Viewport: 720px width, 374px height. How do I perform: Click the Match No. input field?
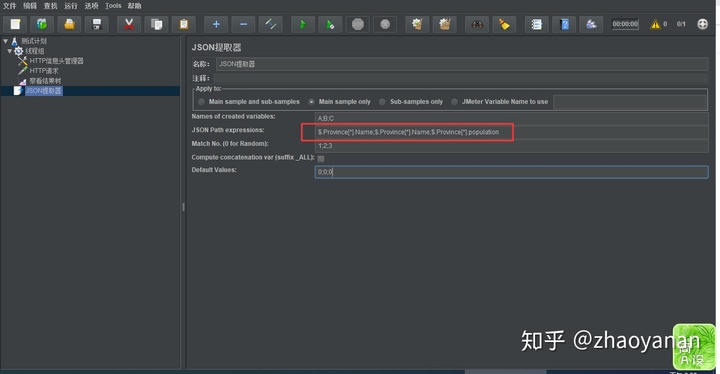(511, 146)
